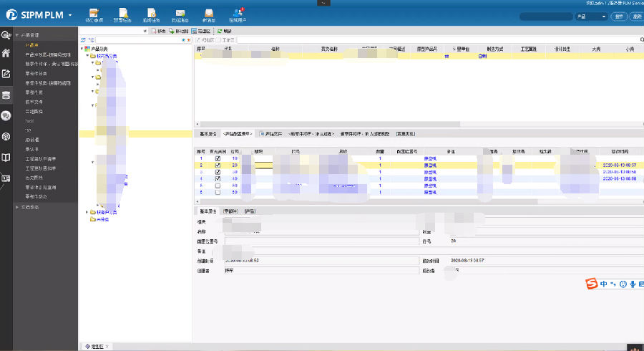
Task: Click the 在线用户 icon with notification badge
Action: [x=238, y=14]
